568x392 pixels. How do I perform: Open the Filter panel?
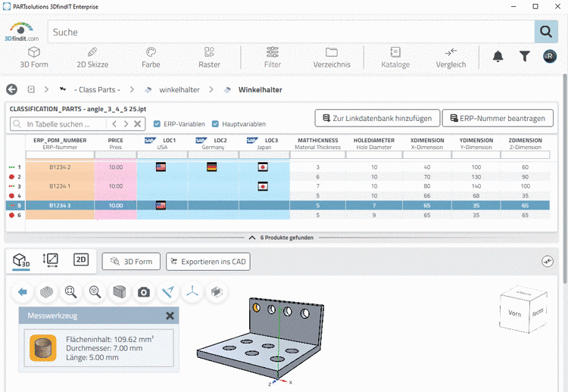point(272,58)
